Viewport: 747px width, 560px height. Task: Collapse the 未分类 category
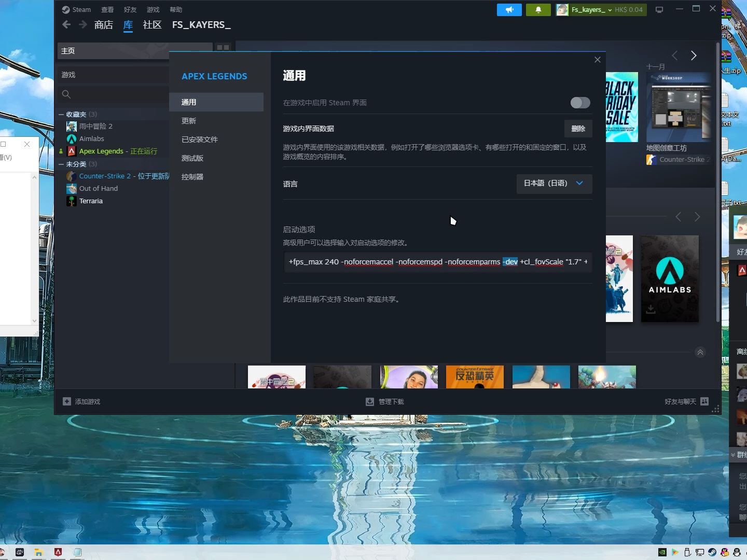coord(61,164)
